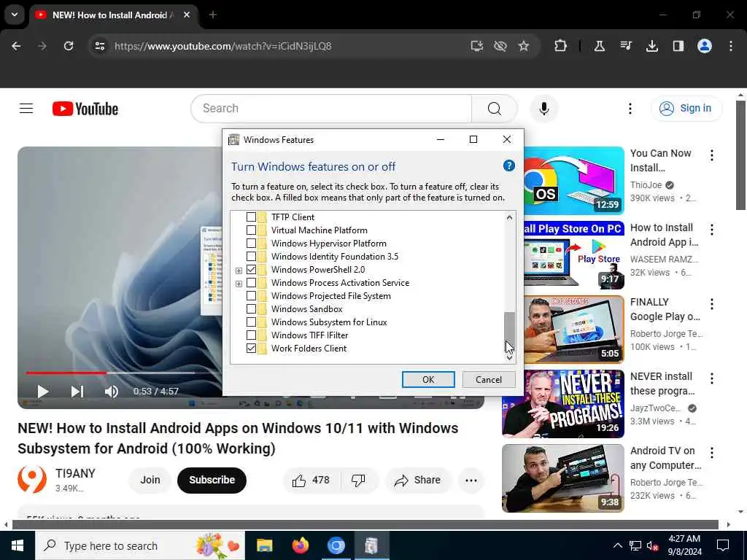Bookmark this page with the star icon

tap(524, 46)
